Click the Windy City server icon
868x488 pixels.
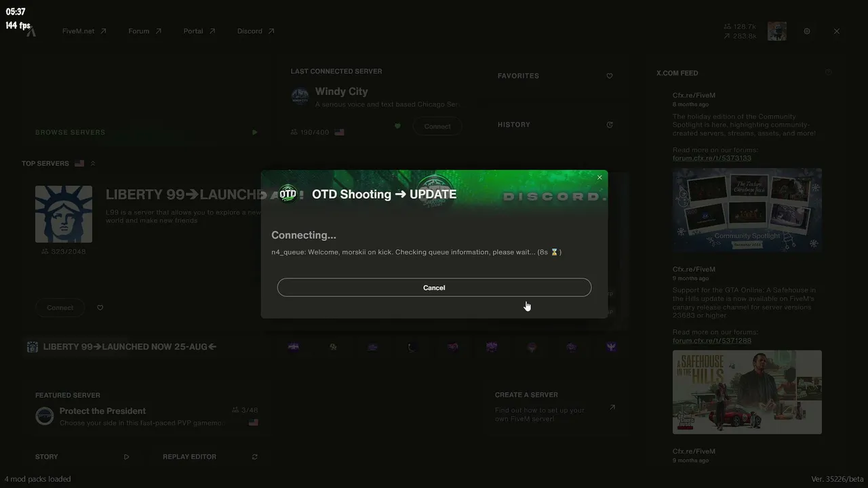click(300, 96)
